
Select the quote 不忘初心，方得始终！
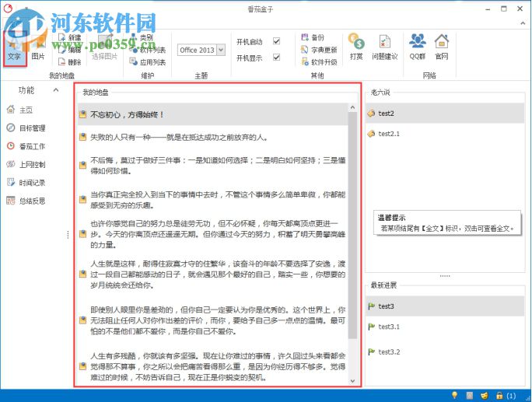pos(213,114)
